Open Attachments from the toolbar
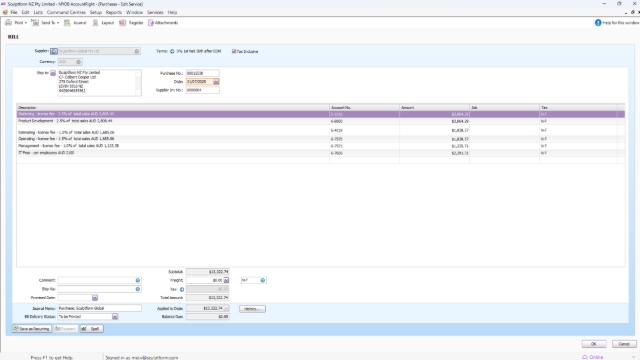This screenshot has height=360, width=640. (163, 23)
